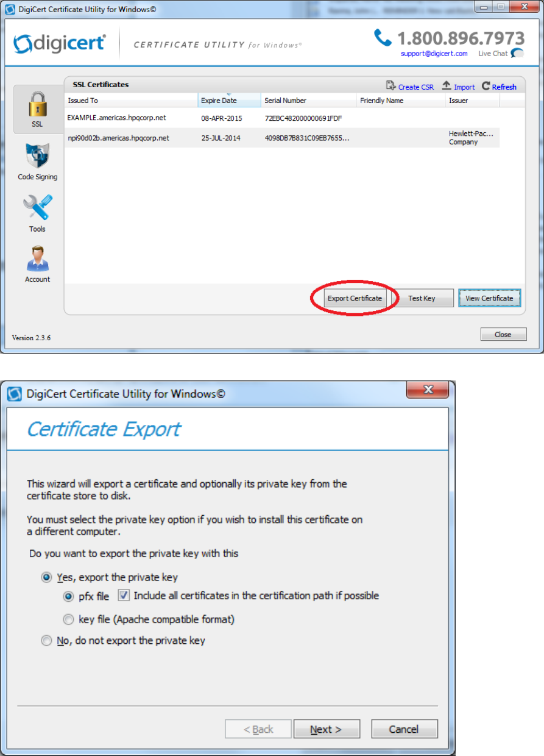
Task: Open the Code Signing section
Action: [37, 162]
